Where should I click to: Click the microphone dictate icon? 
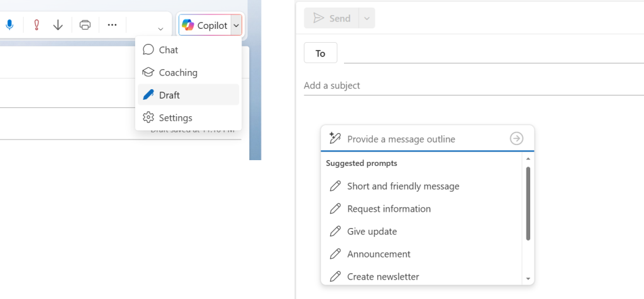pyautogui.click(x=9, y=25)
